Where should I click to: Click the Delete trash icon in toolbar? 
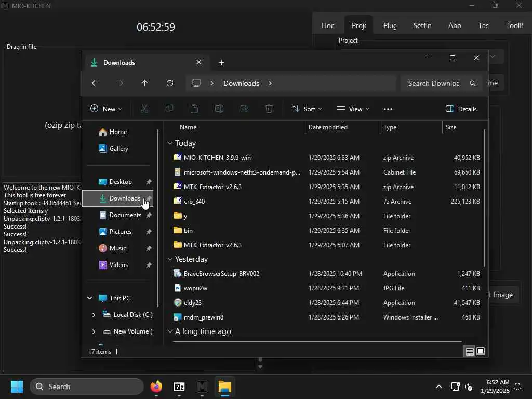pos(269,109)
